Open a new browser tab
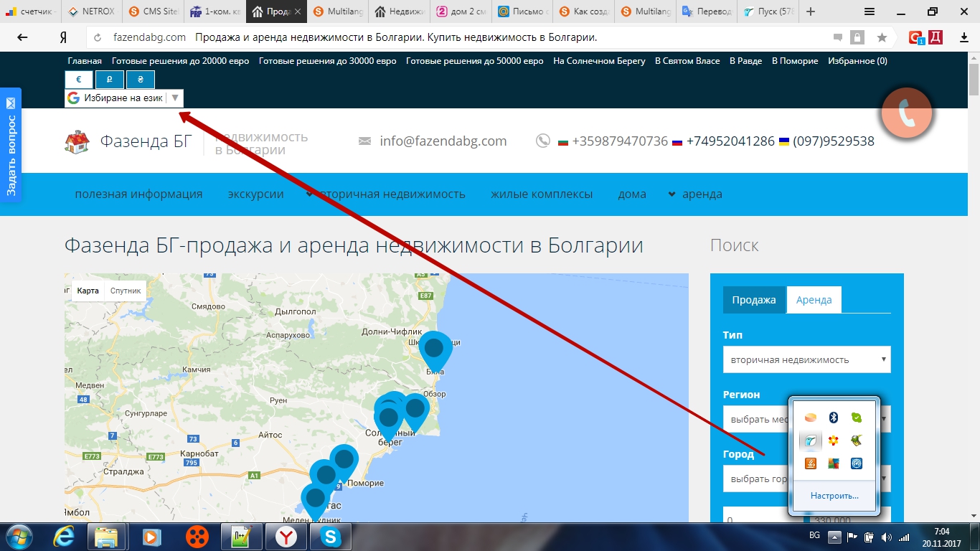 coord(811,11)
